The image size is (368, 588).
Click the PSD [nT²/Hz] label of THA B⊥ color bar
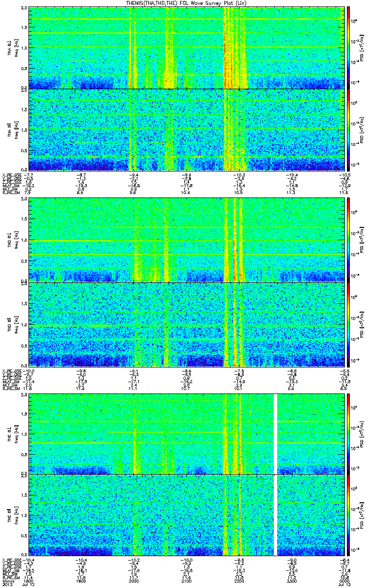[362, 48]
